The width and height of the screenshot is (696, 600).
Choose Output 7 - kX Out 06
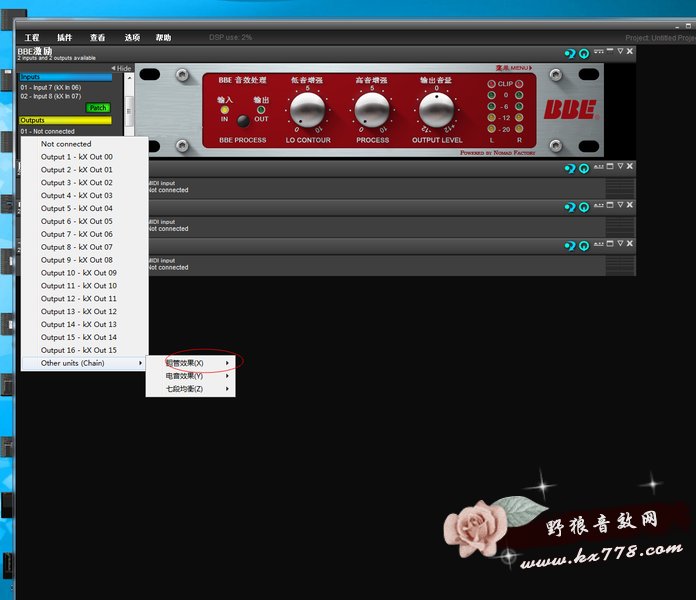[85, 234]
